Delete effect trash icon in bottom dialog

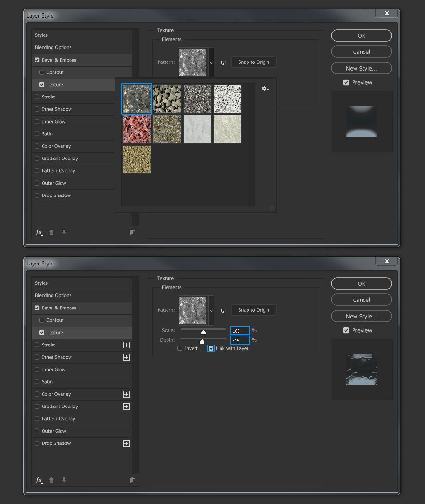point(132,480)
